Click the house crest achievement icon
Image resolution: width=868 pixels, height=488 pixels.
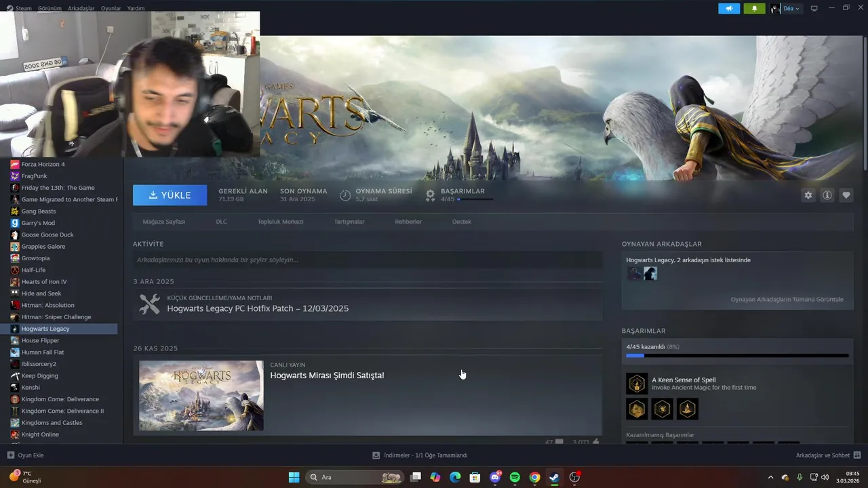click(x=663, y=409)
